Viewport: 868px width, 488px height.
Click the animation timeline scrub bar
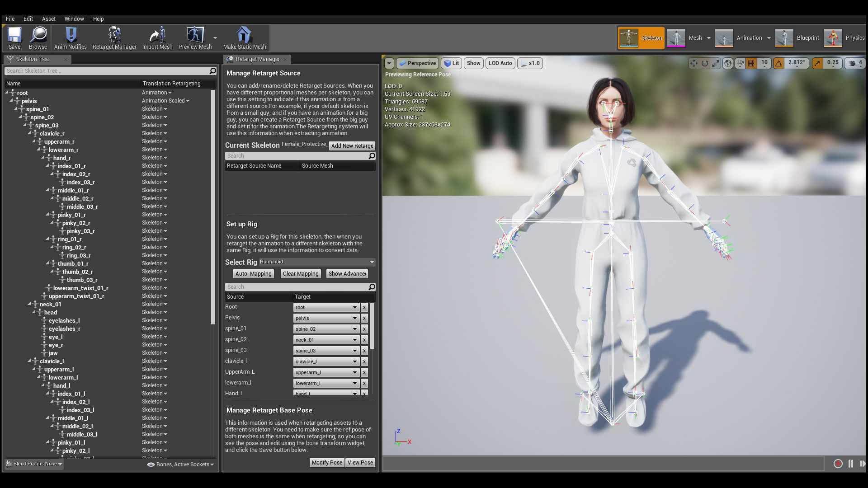[603, 464]
